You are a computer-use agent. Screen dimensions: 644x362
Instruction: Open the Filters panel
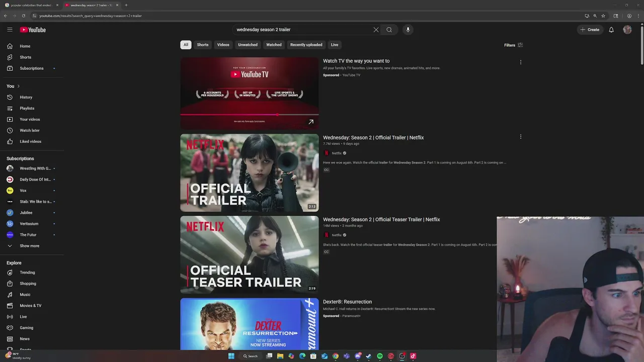coord(514,45)
